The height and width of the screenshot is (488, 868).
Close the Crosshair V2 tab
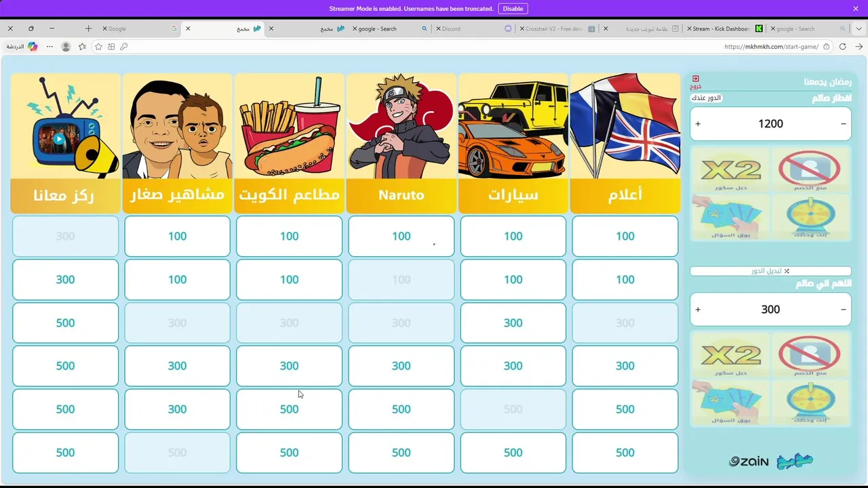[521, 28]
